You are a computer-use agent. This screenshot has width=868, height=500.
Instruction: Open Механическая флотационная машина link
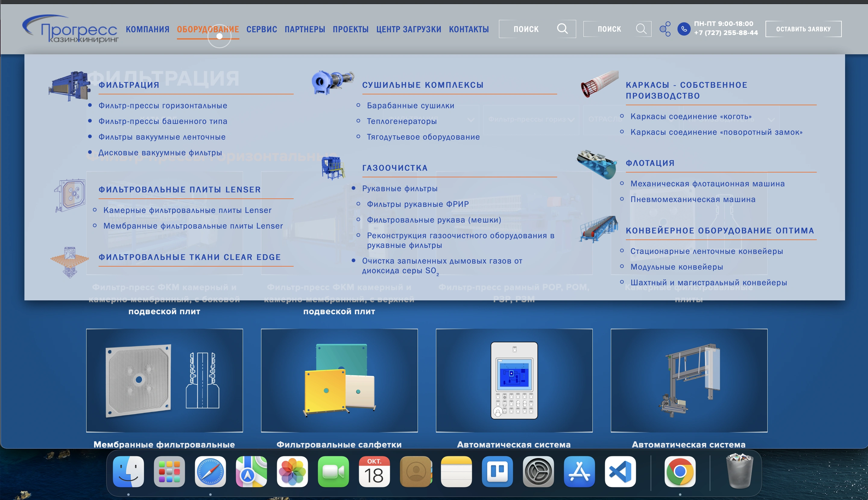click(x=707, y=184)
